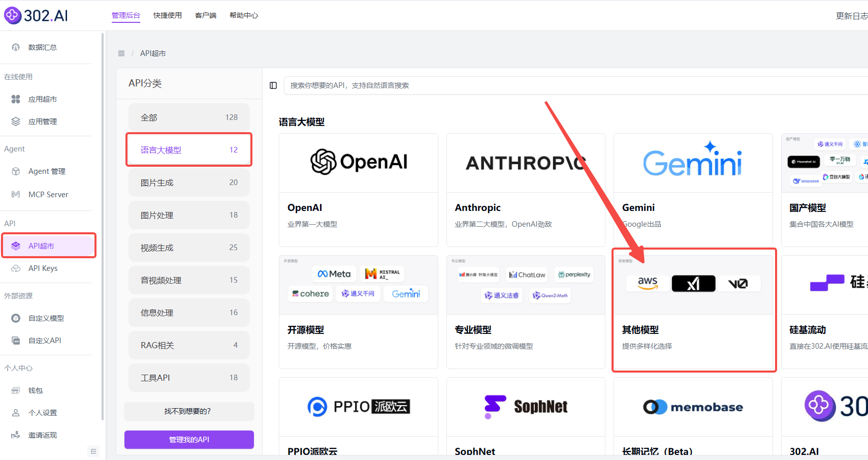Select 图片处理 category
The width and height of the screenshot is (868, 460).
click(189, 215)
